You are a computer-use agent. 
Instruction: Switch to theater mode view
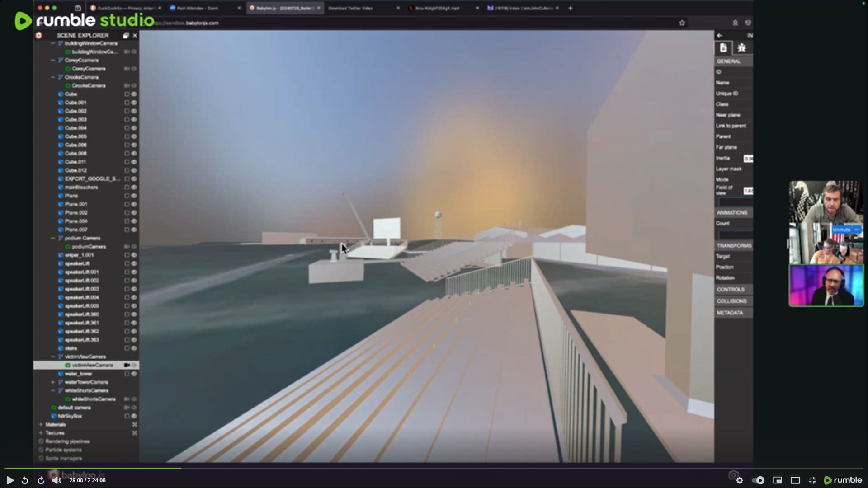pos(795,480)
